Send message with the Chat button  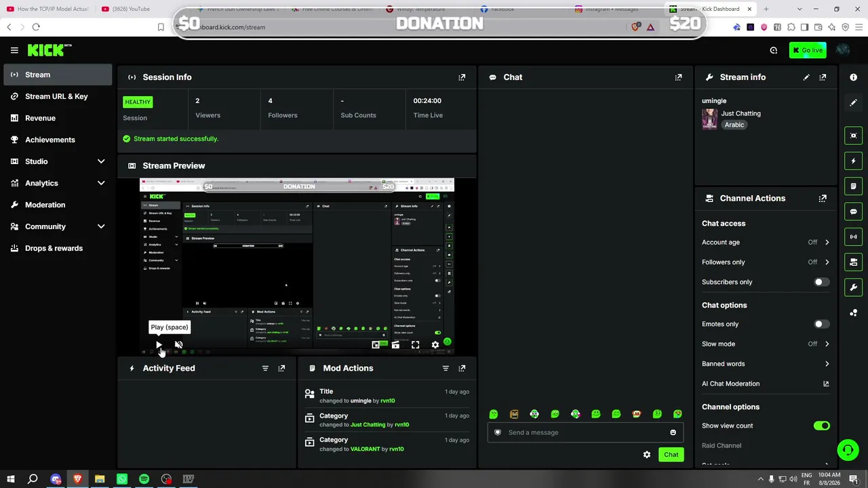pyautogui.click(x=671, y=455)
